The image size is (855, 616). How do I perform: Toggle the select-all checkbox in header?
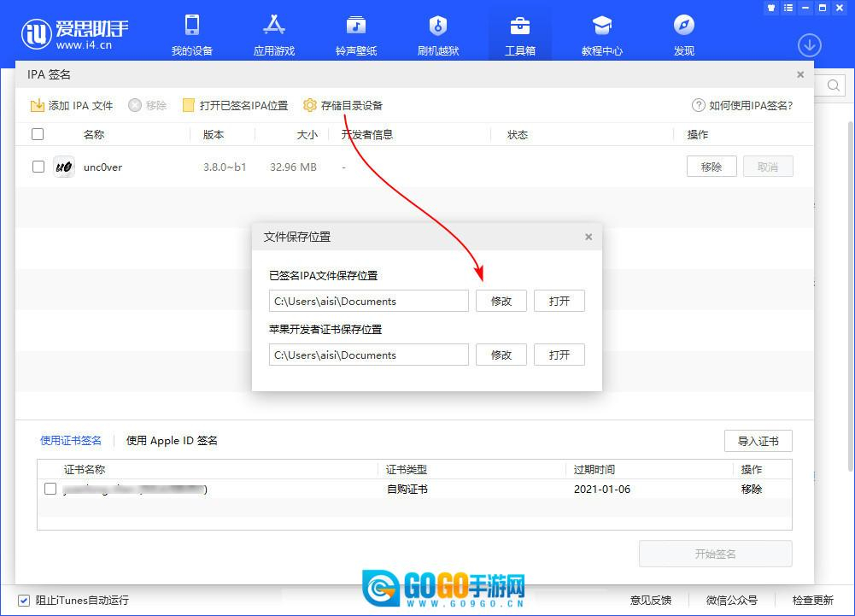pos(38,134)
